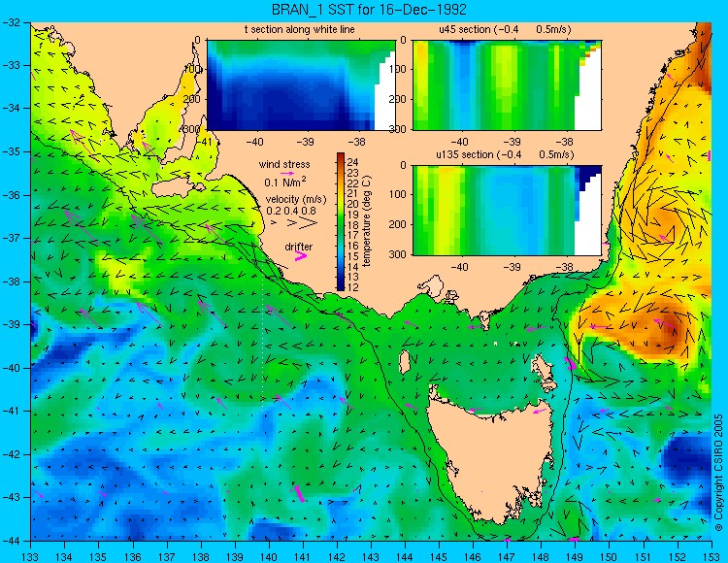Click the "-39" label under the u45 section

click(513, 142)
